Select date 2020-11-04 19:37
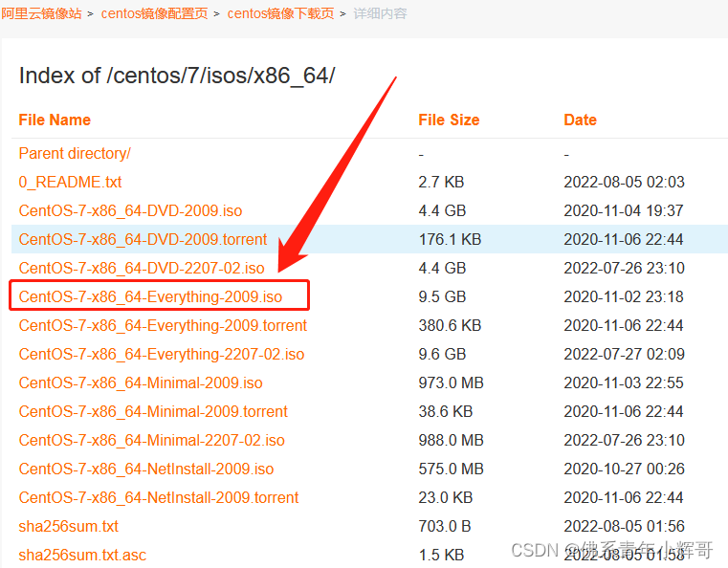The height and width of the screenshot is (568, 728). coord(624,210)
